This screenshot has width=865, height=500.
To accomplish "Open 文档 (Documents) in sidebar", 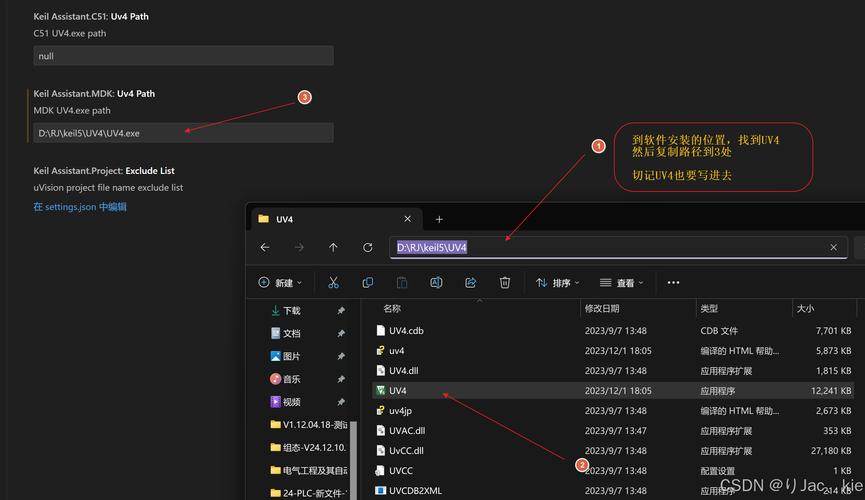I will point(286,333).
